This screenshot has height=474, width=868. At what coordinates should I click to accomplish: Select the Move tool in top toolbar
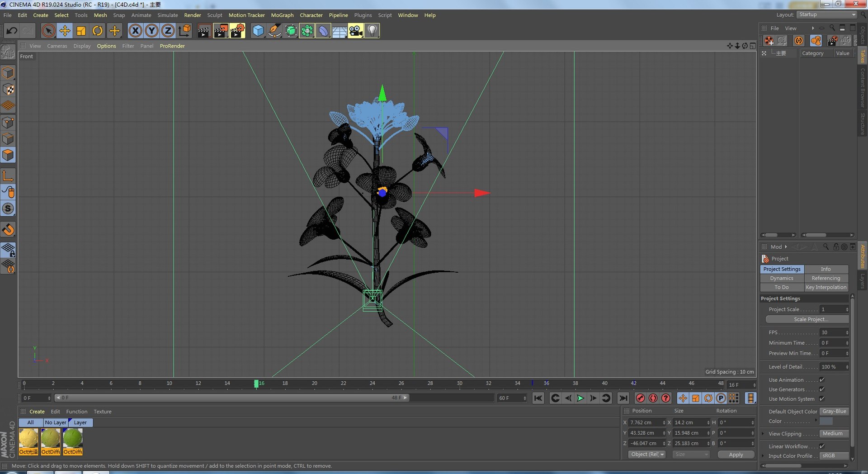[x=65, y=31]
